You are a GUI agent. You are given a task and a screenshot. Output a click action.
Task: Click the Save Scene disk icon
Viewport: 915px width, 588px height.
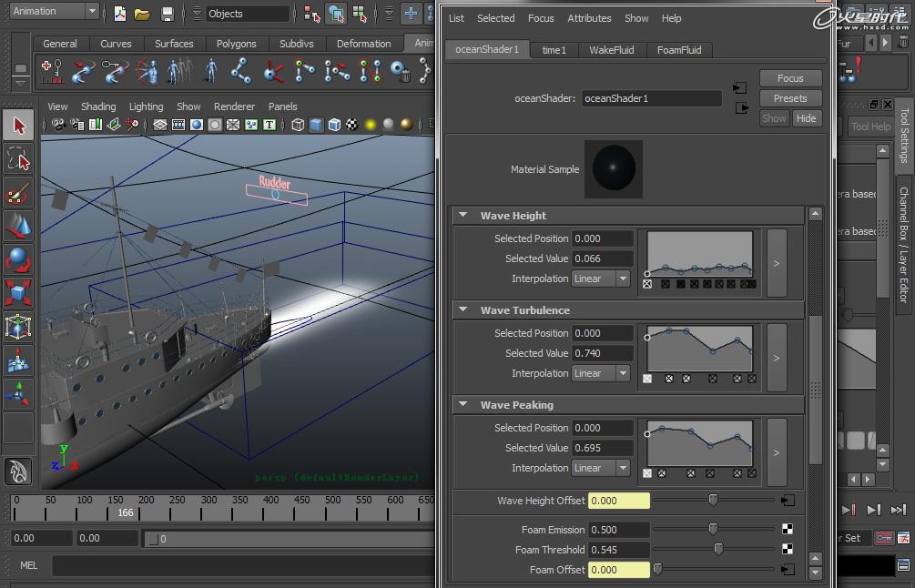(x=167, y=14)
